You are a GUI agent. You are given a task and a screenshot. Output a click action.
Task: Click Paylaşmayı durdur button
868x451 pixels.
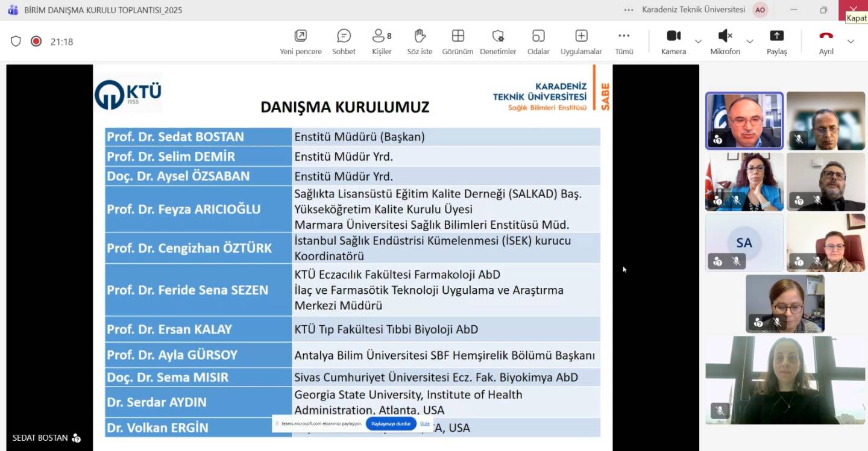(x=391, y=424)
